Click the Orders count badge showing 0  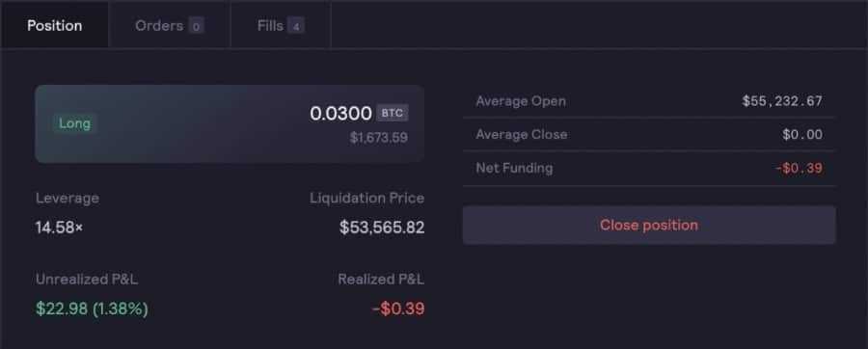[x=196, y=25]
